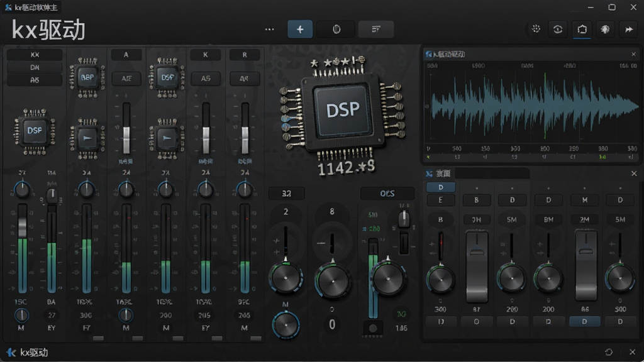Click the eye-shaped icon next to the gear

coord(558,29)
